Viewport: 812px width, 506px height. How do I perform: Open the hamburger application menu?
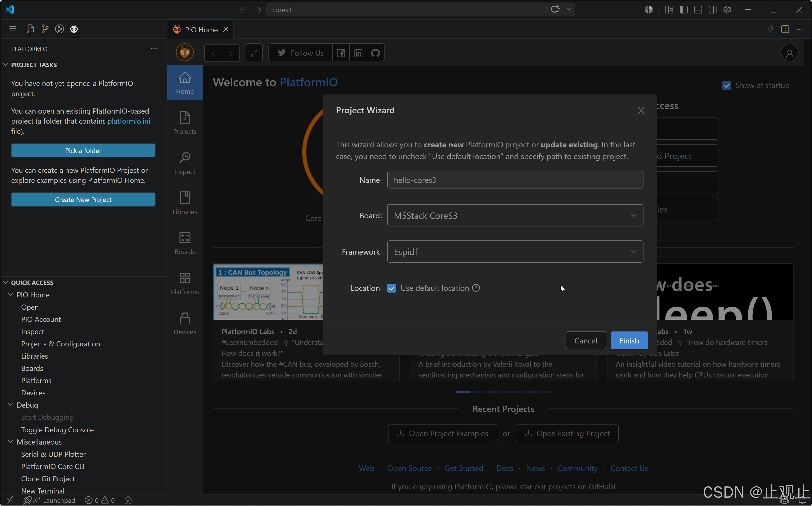(x=13, y=29)
